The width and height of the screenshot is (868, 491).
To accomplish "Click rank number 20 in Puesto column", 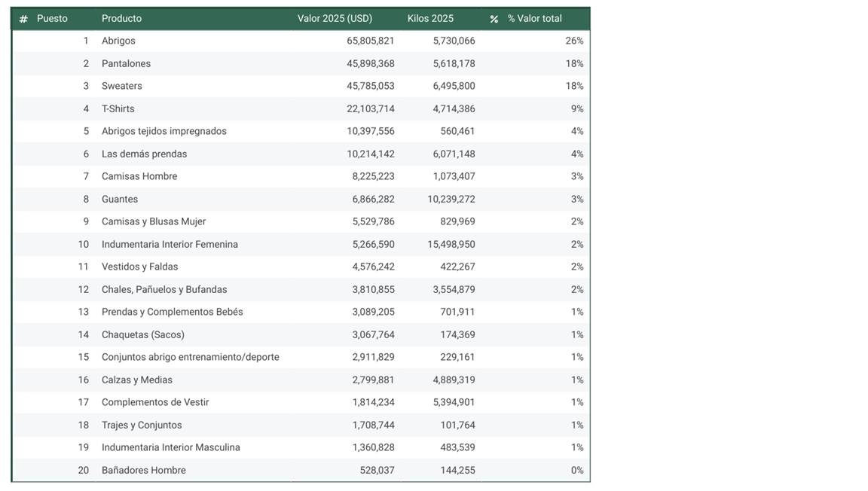I will coord(84,470).
